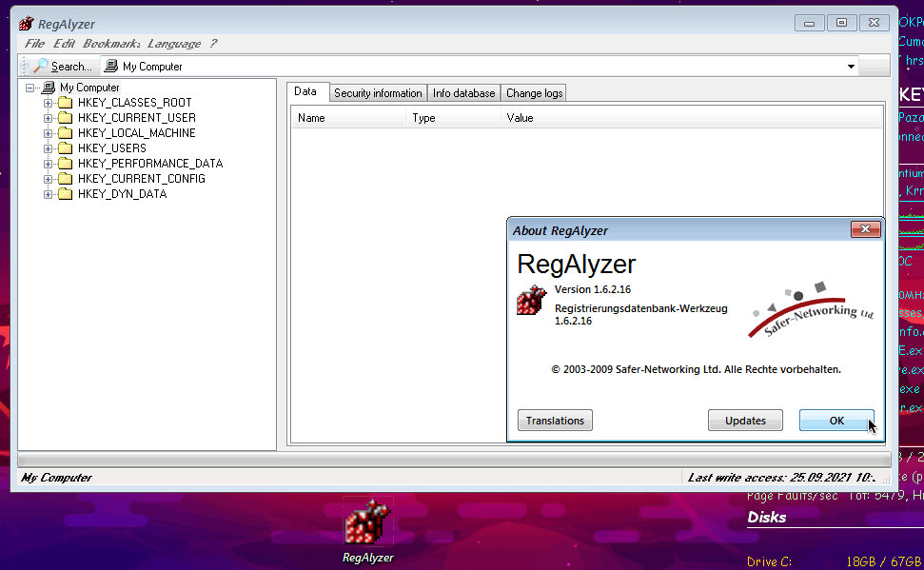Click the Safer-Networking Ltd logo

811,309
